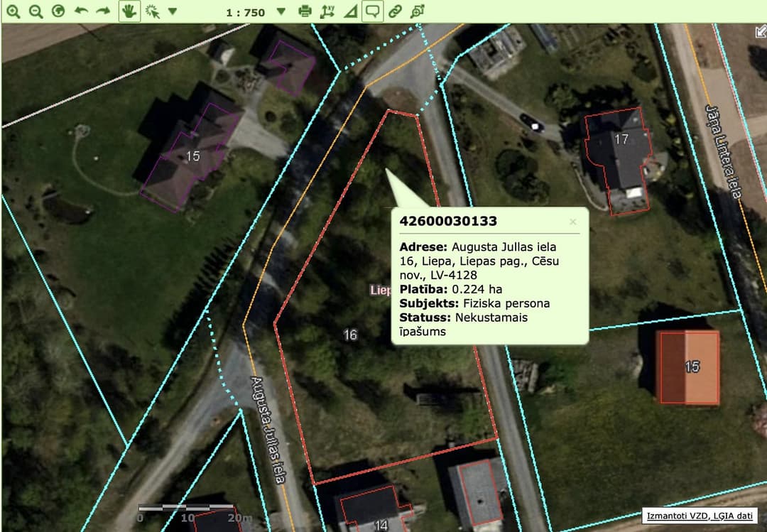Image resolution: width=767 pixels, height=532 pixels.
Task: Expand the panel via top-right arrow icon
Action: point(761,32)
